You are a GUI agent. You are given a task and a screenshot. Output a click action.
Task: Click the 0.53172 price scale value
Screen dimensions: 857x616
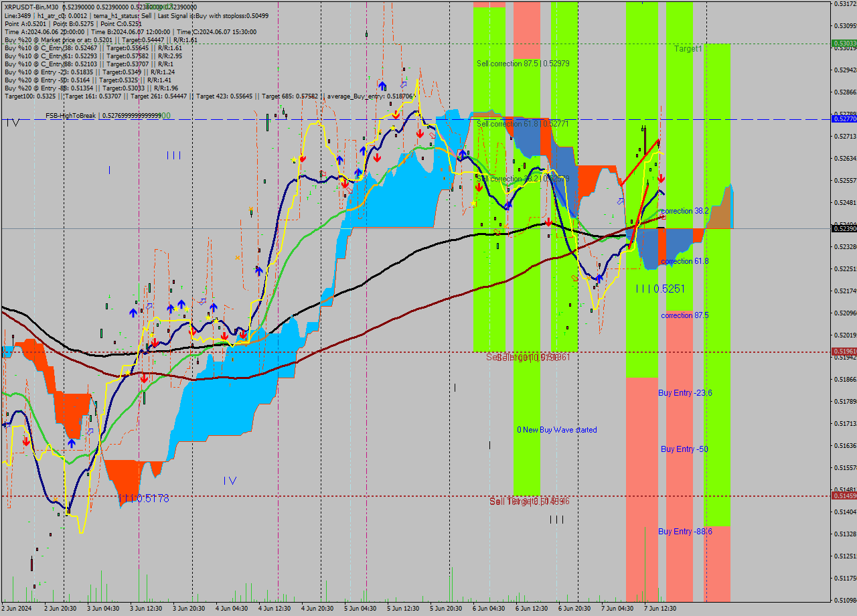click(x=845, y=4)
